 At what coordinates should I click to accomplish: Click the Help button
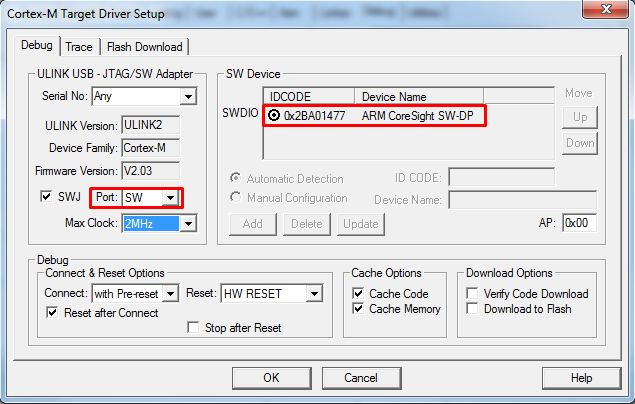click(x=581, y=378)
